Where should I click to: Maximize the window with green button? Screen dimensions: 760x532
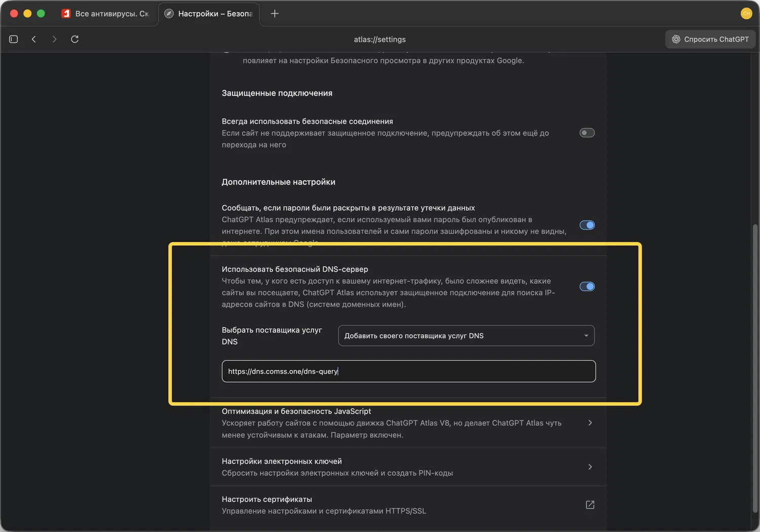pos(41,14)
